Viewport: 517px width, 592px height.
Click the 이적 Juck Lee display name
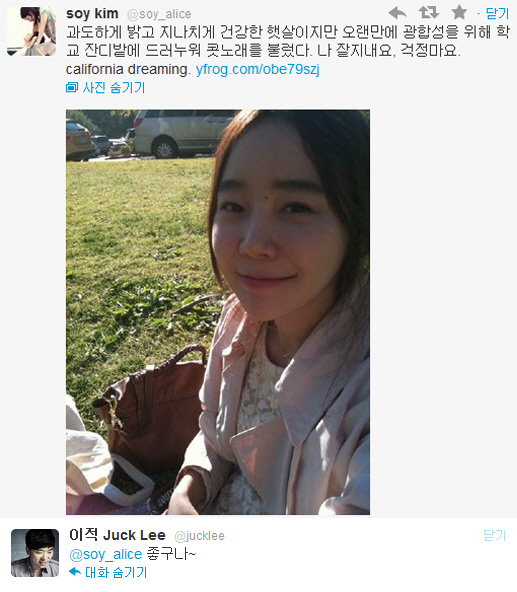pos(117,535)
